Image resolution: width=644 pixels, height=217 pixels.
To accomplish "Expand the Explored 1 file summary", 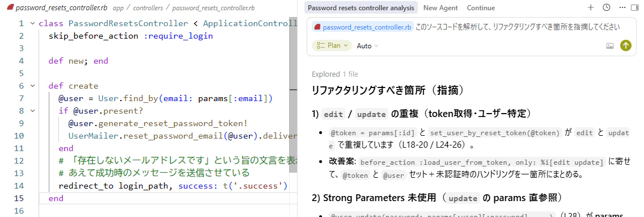I will tap(334, 74).
